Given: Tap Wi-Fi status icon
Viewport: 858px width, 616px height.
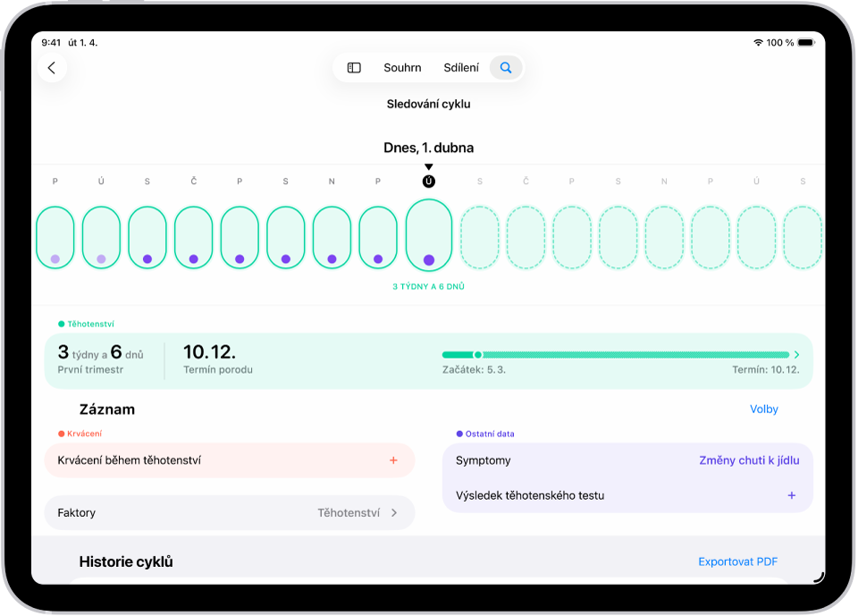Looking at the screenshot, I should pyautogui.click(x=759, y=43).
